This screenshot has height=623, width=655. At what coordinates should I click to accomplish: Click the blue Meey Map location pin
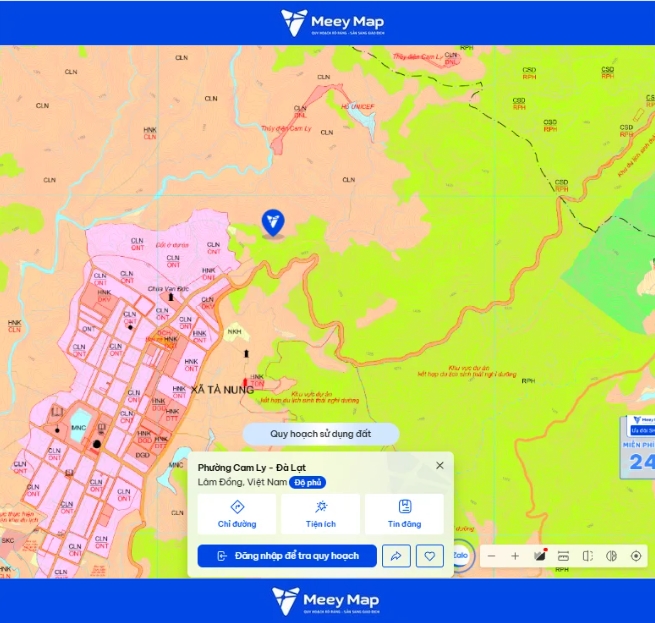tap(273, 223)
